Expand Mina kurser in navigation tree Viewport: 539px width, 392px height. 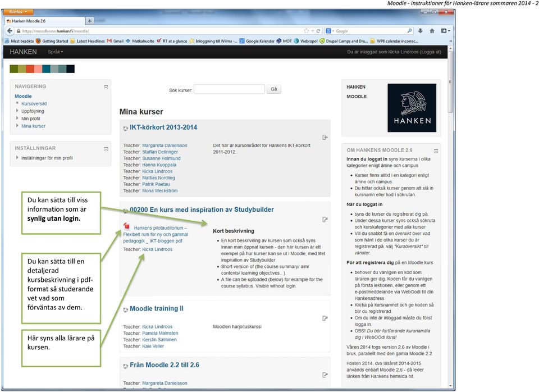(17, 125)
